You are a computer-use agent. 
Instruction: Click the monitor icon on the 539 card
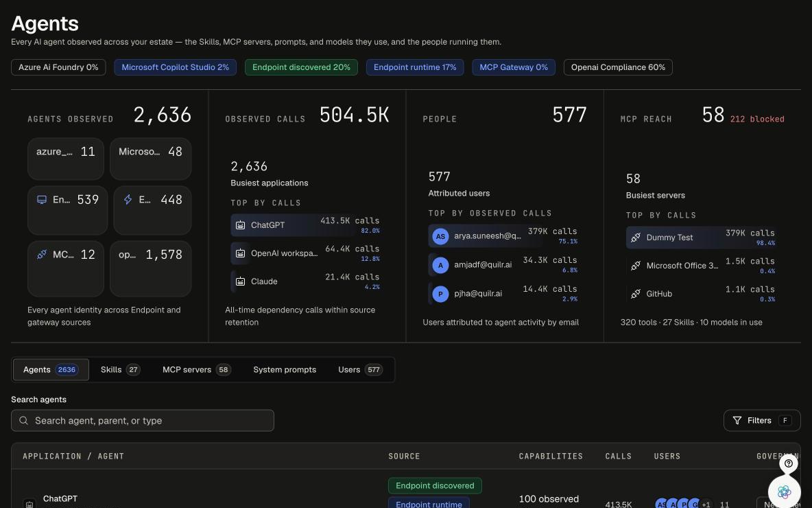point(42,200)
